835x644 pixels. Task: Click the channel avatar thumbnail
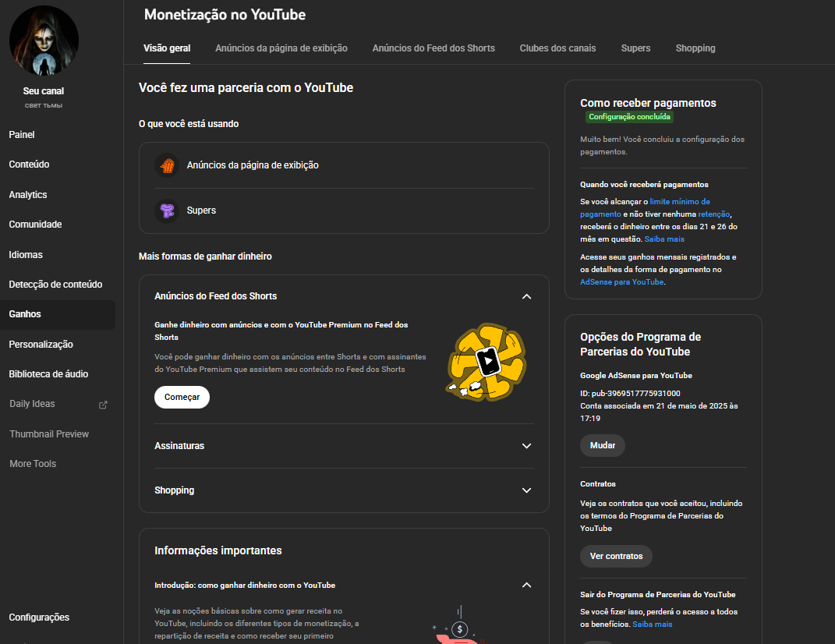coord(44,41)
